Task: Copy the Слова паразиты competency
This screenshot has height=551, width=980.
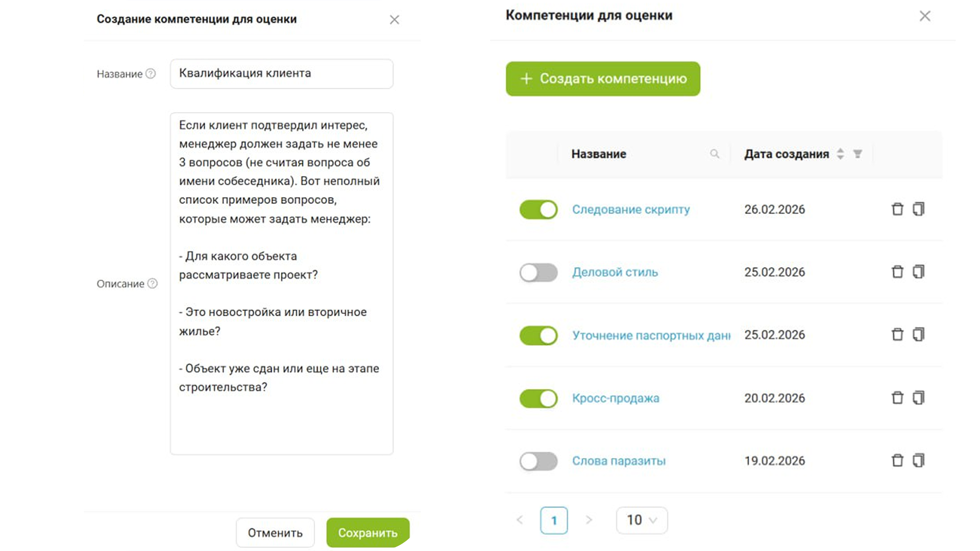Action: click(x=918, y=461)
